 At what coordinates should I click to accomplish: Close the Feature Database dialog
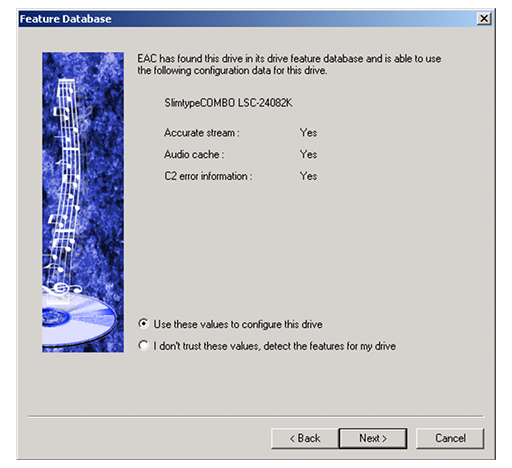[x=484, y=19]
